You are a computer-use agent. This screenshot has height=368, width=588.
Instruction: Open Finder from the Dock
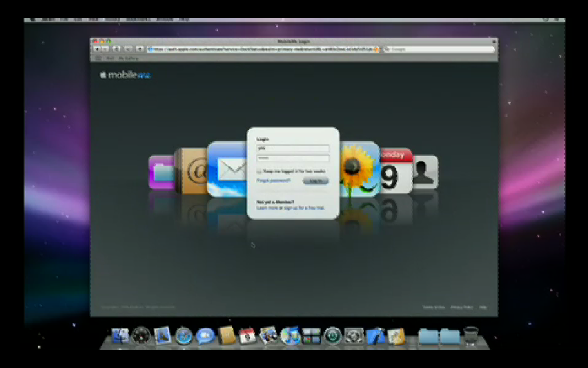coord(120,336)
